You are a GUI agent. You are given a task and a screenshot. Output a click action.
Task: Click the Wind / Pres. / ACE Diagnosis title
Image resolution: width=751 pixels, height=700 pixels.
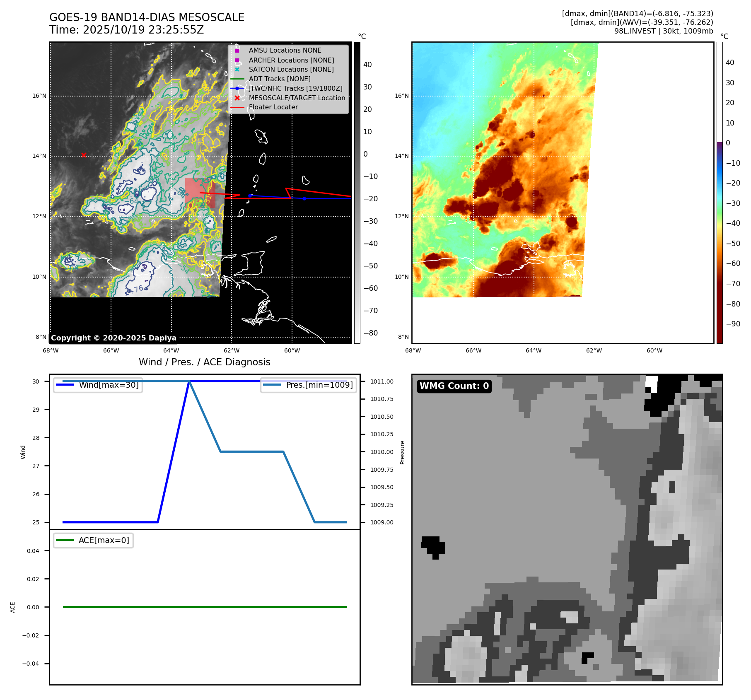click(x=204, y=362)
